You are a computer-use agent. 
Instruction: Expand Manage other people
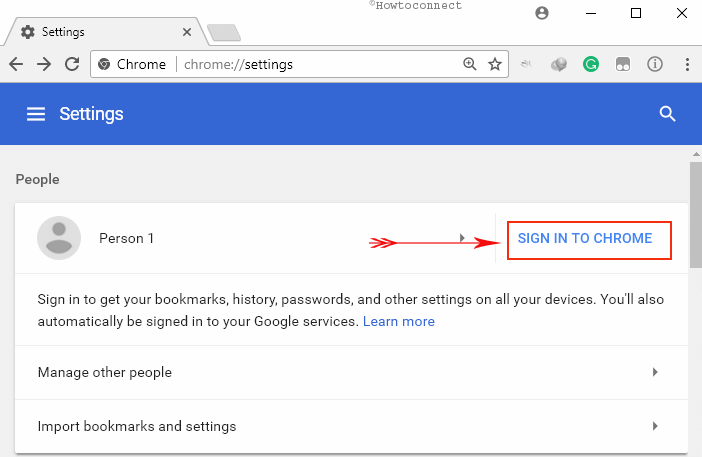pyautogui.click(x=351, y=372)
